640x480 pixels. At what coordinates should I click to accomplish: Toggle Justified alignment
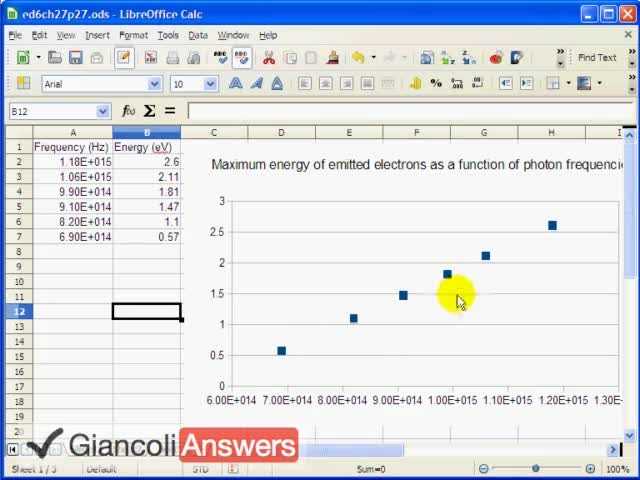pos(367,84)
